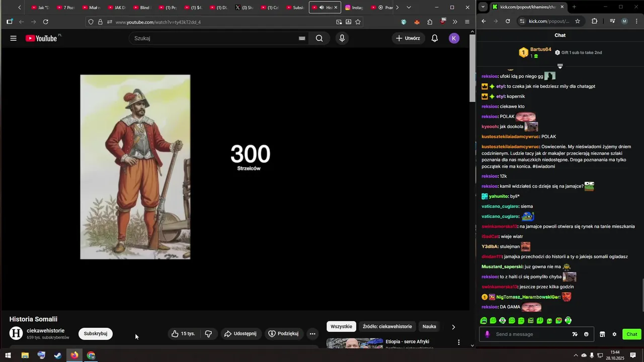Open the on-screen keyboard icon in search box

point(302,38)
